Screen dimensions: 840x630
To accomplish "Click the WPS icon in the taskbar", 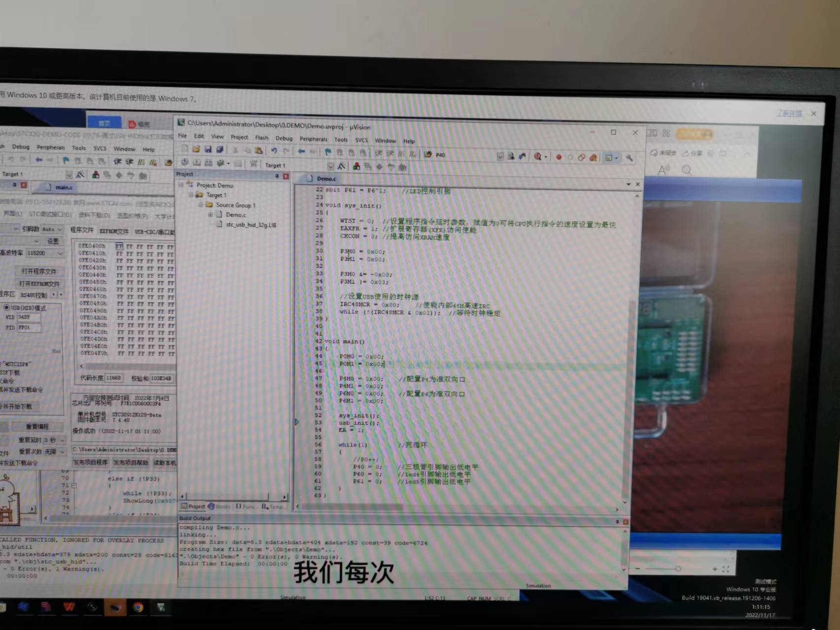I will pos(69,607).
